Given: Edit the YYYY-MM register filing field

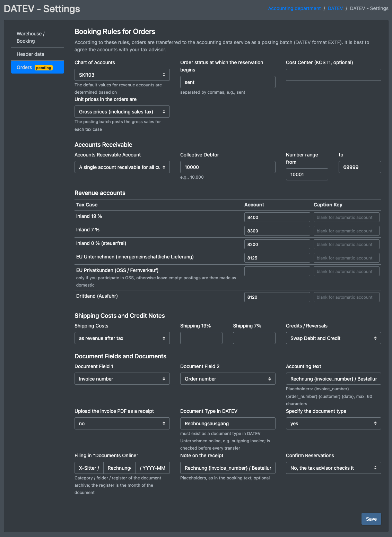Looking at the screenshot, I should point(153,468).
